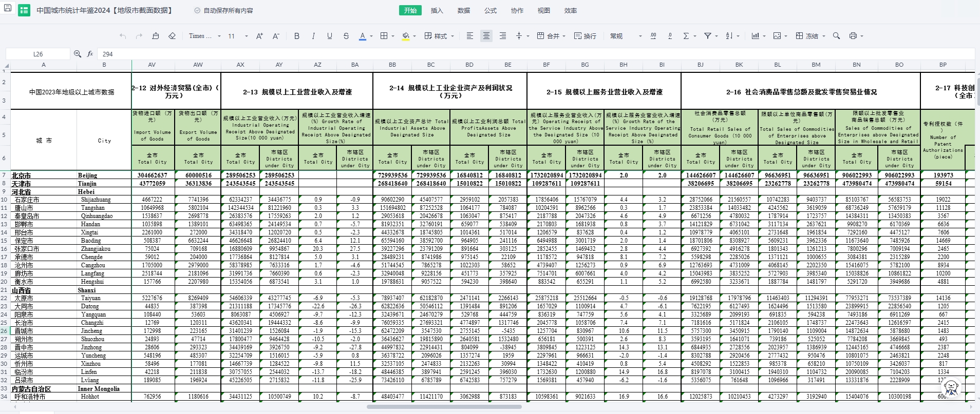Viewport: 980px width, 414px height.
Task: Click the eraser clear-format icon
Action: 172,36
